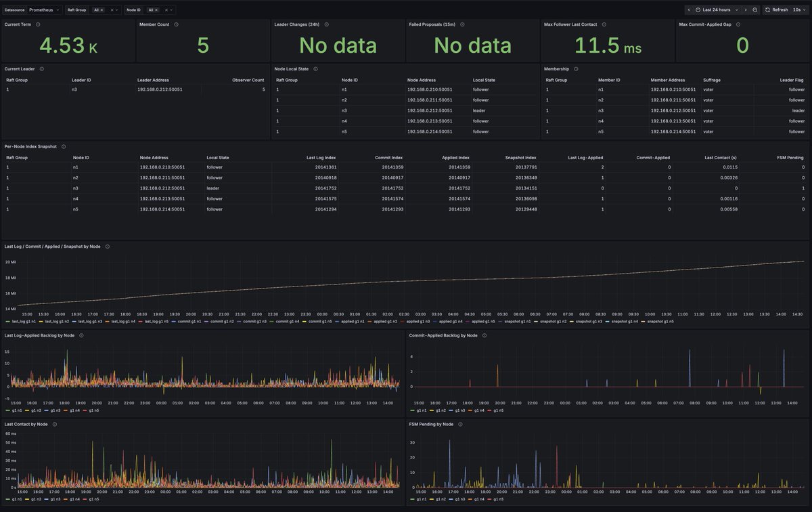Sort Membership table by Leader Flag header
This screenshot has height=512, width=812.
tap(792, 79)
